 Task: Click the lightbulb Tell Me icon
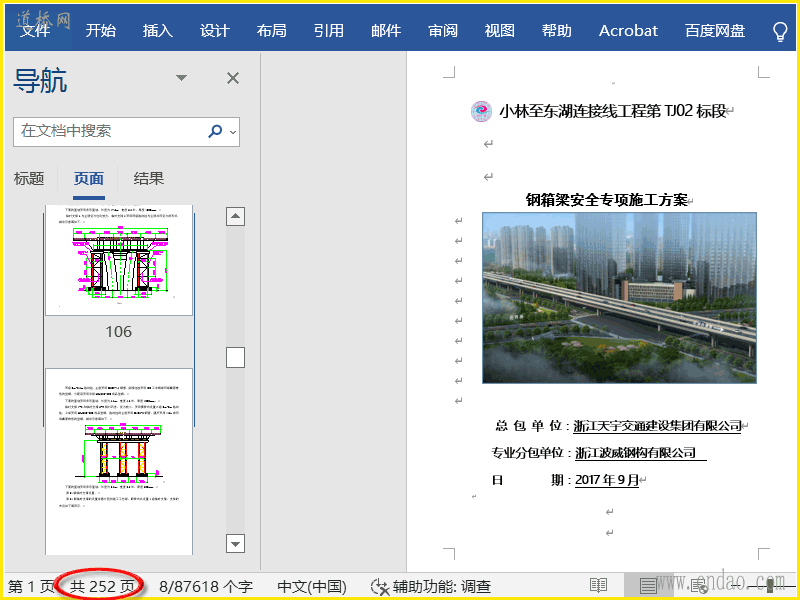point(781,31)
